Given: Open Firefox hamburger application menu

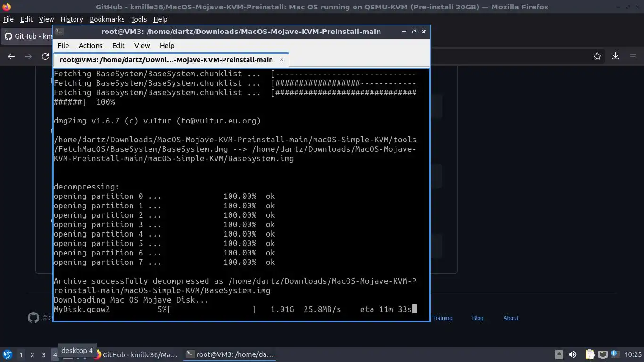Looking at the screenshot, I should 633,56.
